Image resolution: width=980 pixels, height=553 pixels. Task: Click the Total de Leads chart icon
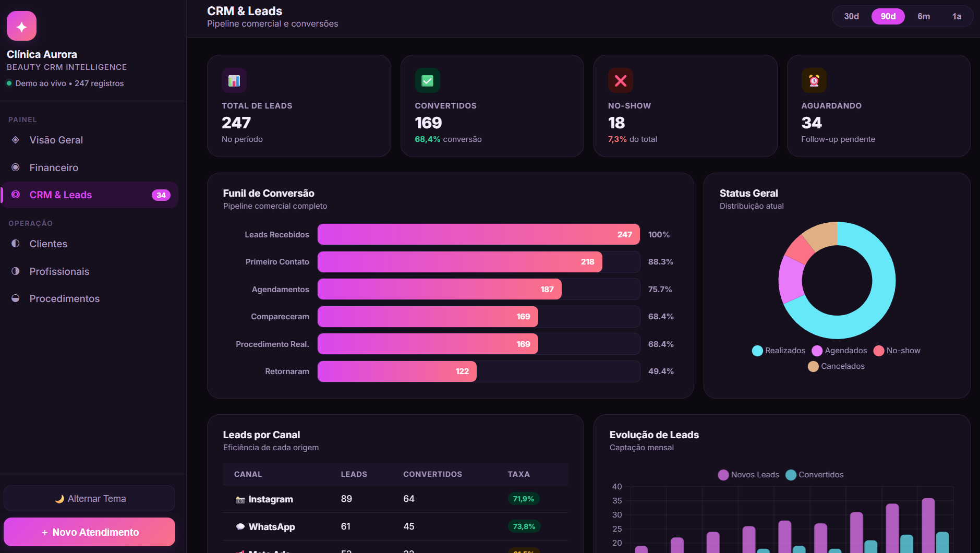tap(234, 80)
